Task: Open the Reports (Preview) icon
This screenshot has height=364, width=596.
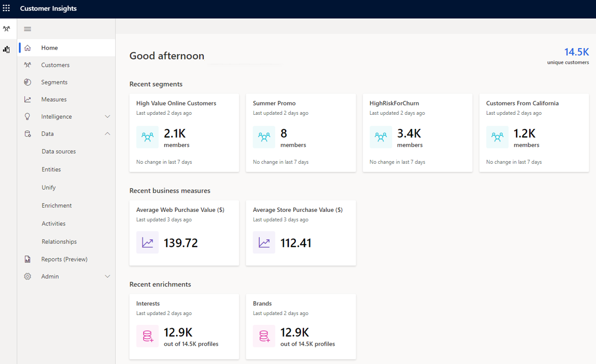Action: (27, 259)
